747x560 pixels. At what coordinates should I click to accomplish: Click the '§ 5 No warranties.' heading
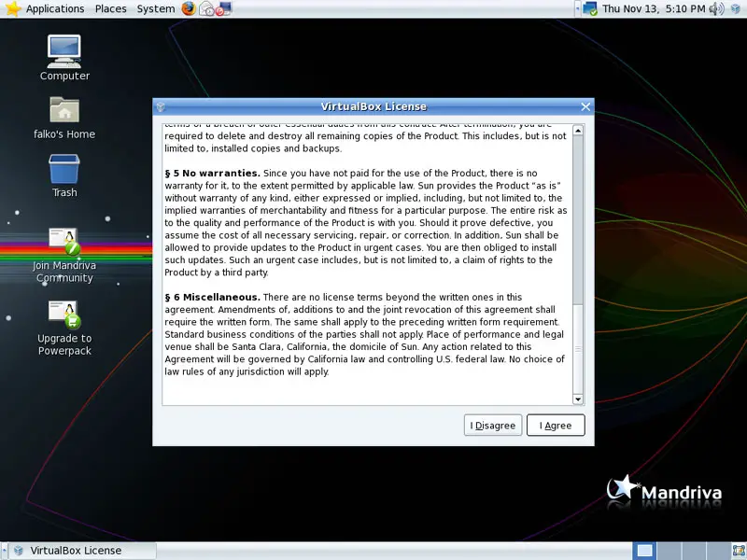[213, 173]
